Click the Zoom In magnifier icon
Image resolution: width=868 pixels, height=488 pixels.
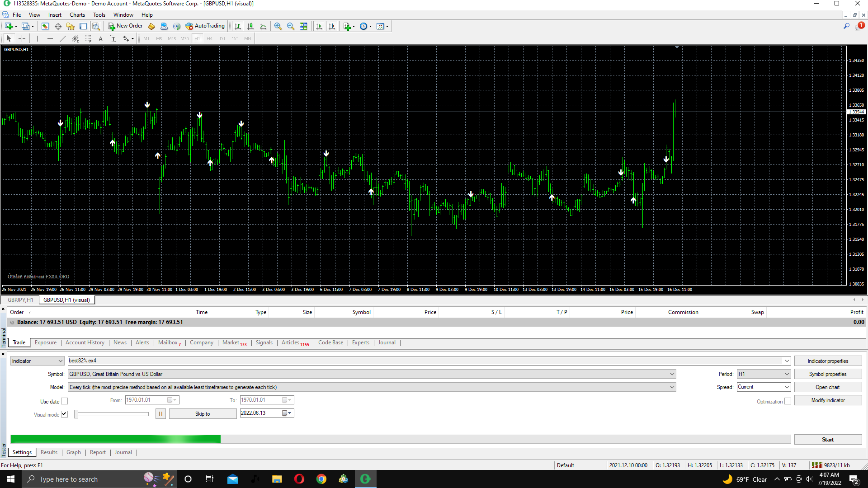[x=278, y=26]
